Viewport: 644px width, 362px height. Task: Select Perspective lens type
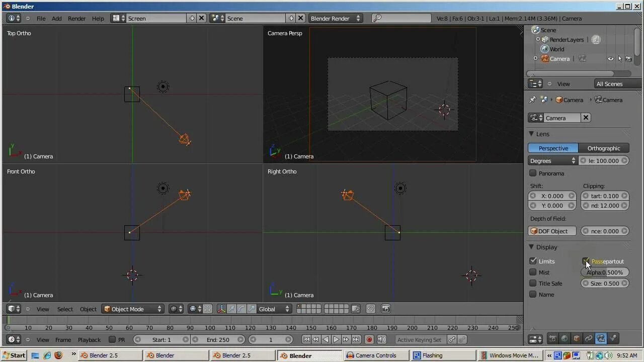(553, 148)
